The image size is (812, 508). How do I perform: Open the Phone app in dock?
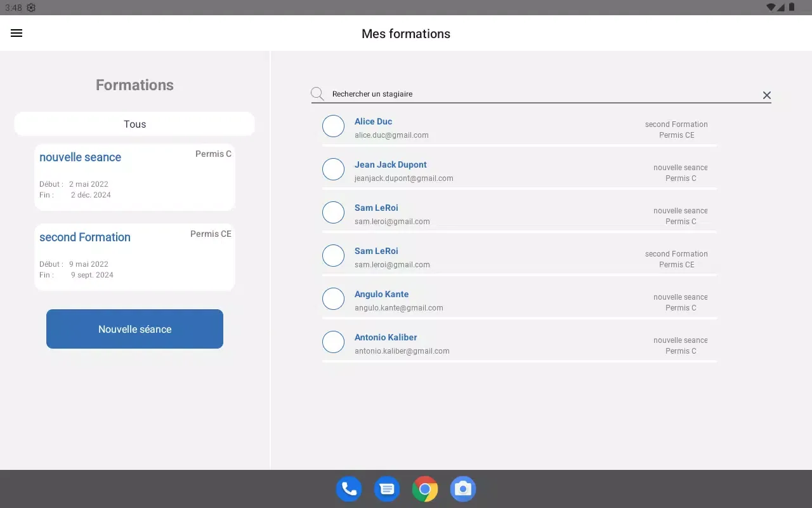coord(349,489)
